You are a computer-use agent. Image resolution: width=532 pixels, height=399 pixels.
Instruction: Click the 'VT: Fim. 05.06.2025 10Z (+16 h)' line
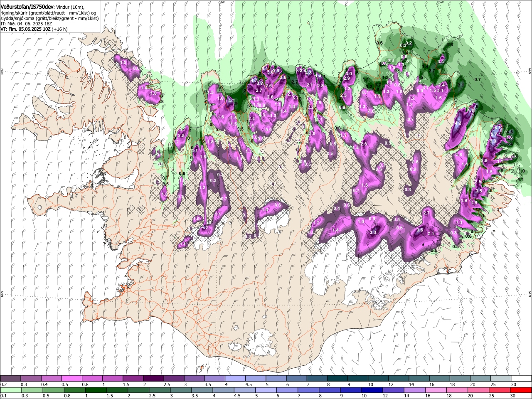34,30
